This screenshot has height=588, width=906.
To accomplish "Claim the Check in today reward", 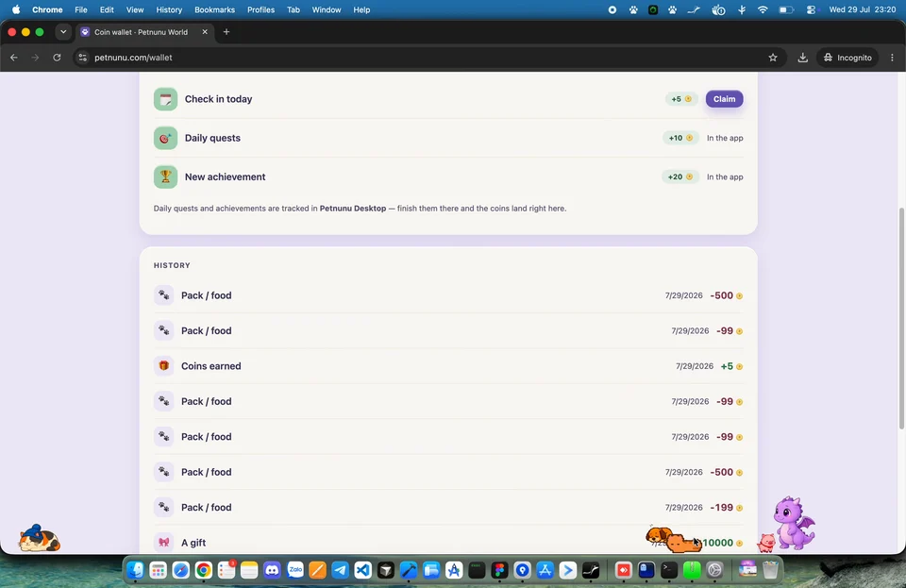I will [724, 99].
